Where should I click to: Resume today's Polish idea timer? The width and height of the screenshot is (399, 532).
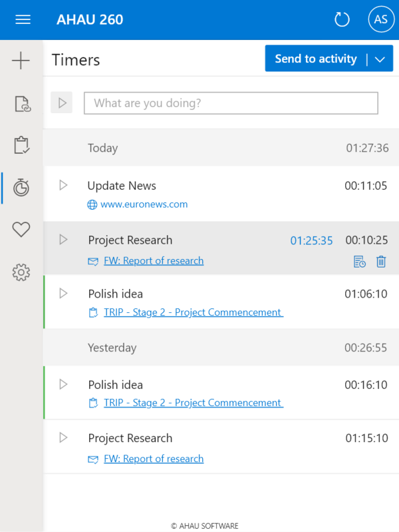[x=63, y=293]
